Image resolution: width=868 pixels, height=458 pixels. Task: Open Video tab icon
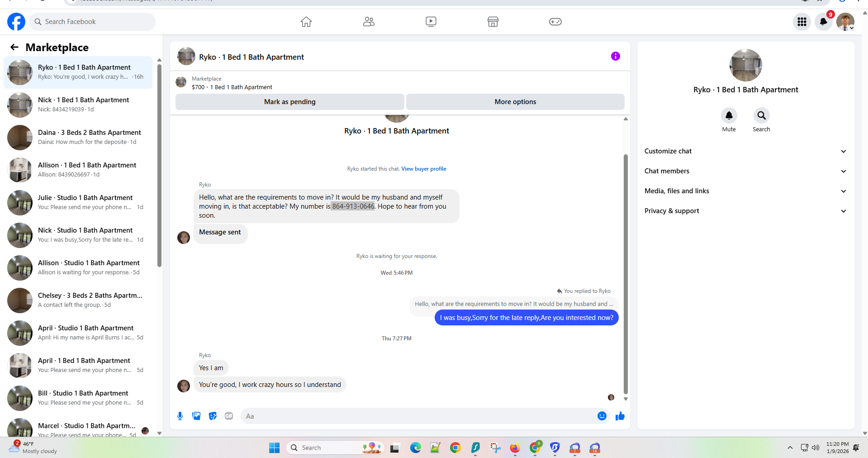[431, 22]
